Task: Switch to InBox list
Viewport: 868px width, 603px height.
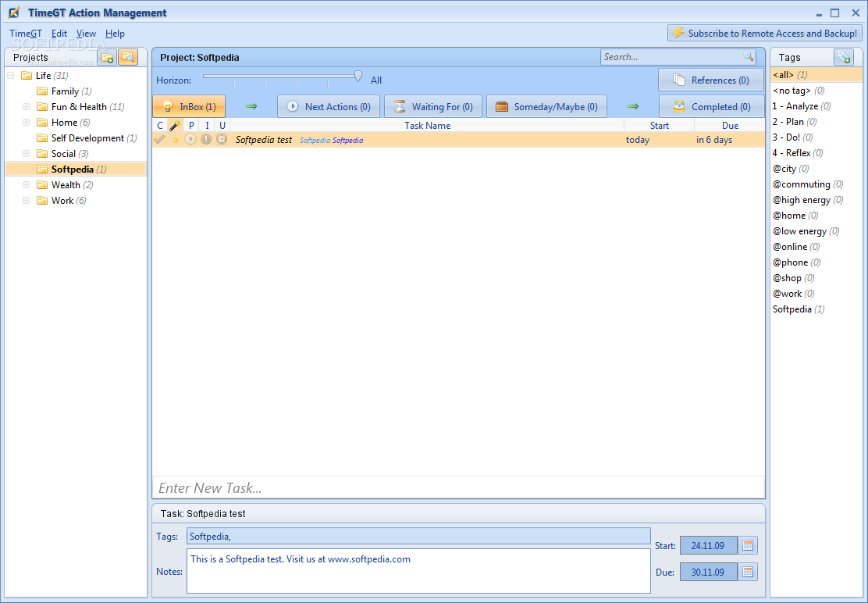Action: point(189,106)
